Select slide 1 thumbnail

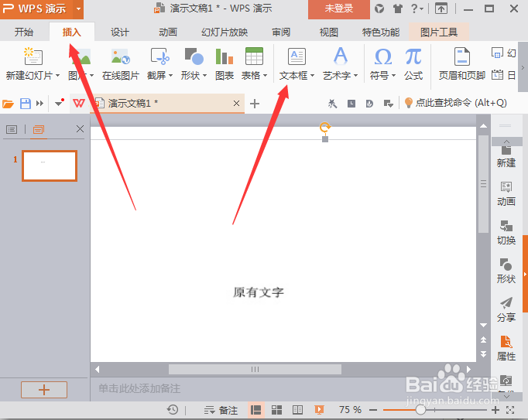click(x=50, y=166)
